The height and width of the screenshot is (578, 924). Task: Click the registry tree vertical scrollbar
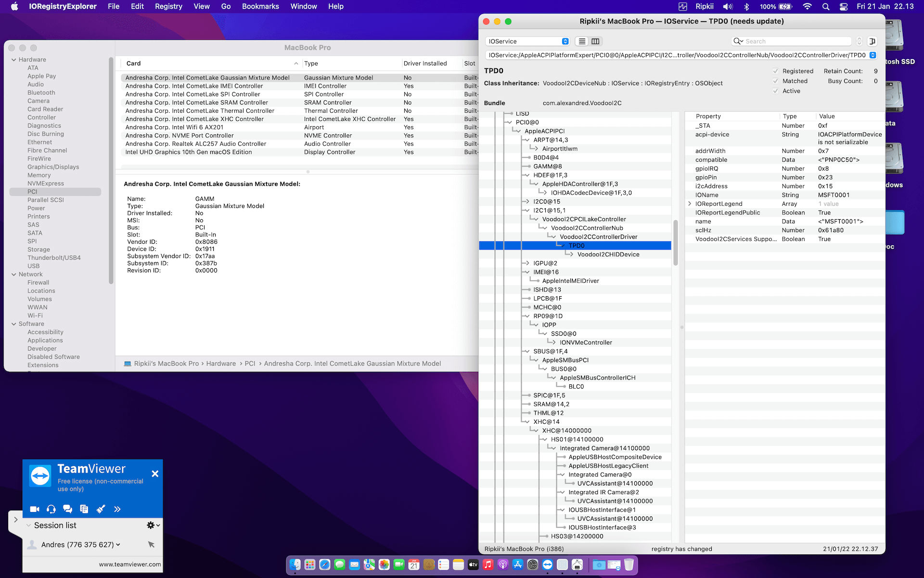click(x=676, y=243)
